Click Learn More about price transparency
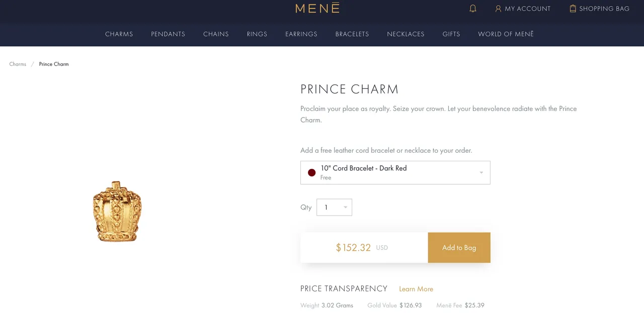644x313 pixels. click(416, 289)
